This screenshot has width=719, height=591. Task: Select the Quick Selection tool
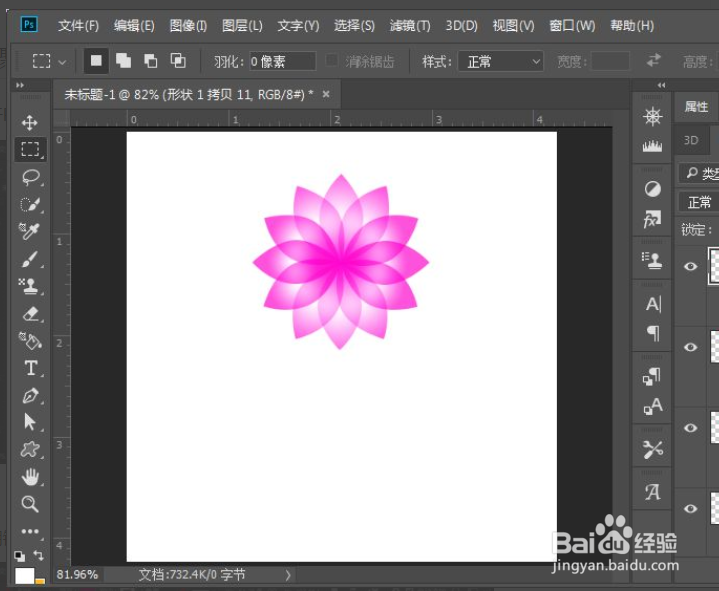pyautogui.click(x=30, y=204)
